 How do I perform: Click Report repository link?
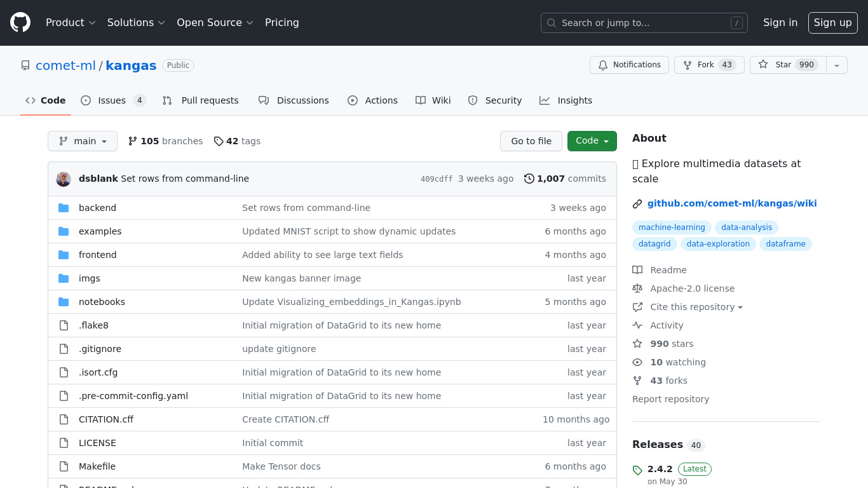[x=670, y=399]
